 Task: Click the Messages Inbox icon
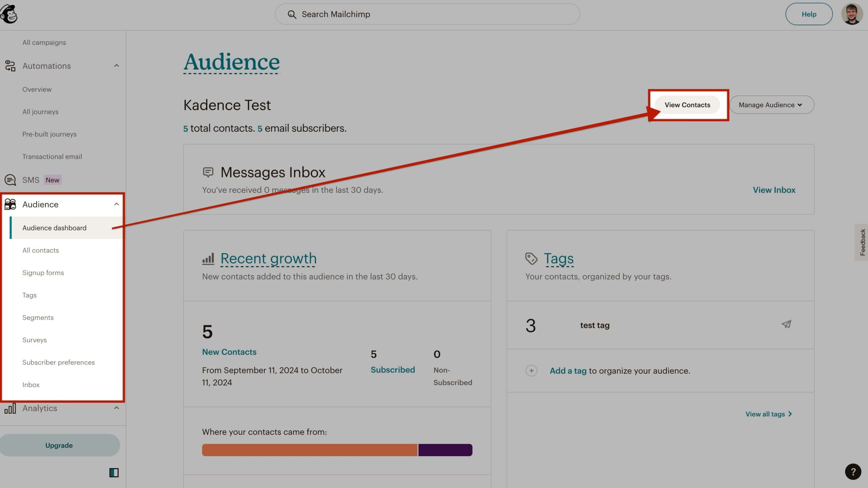pos(208,172)
